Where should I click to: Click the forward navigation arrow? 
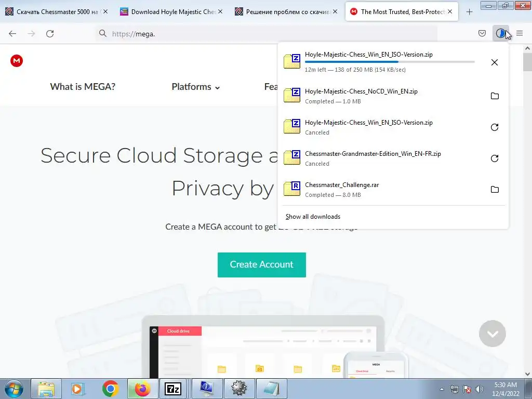[31, 34]
